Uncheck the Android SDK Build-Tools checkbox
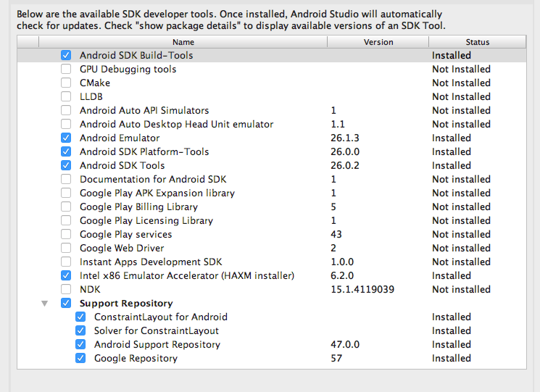 (x=66, y=56)
